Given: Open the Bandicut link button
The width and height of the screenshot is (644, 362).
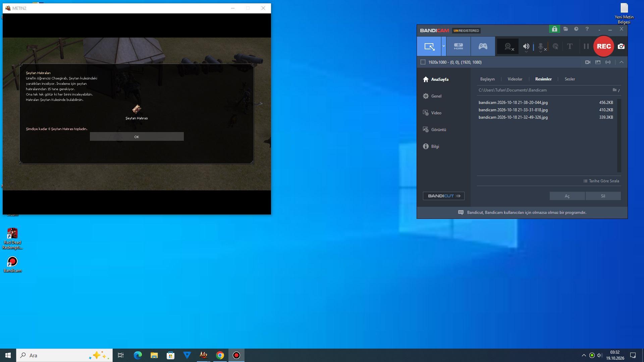Looking at the screenshot, I should [443, 196].
